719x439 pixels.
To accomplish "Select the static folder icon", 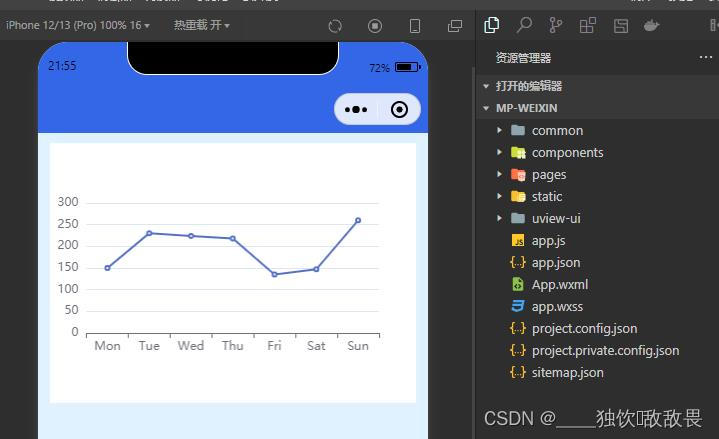I will click(x=518, y=196).
